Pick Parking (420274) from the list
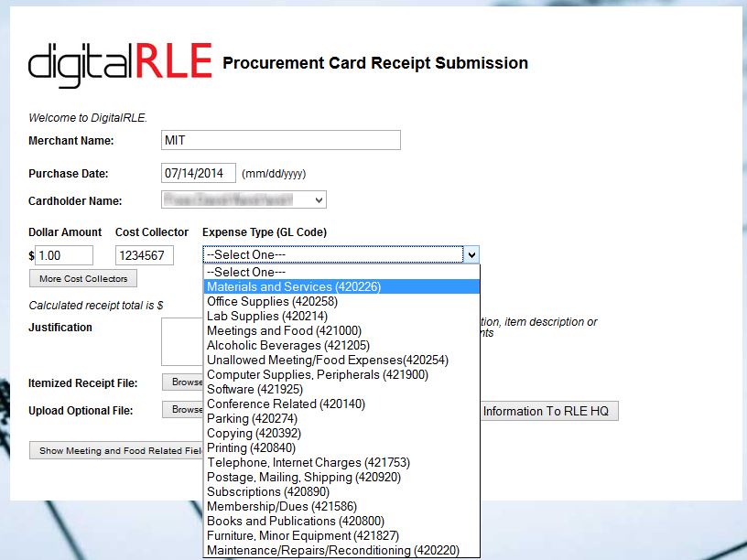The image size is (747, 560). tap(252, 418)
